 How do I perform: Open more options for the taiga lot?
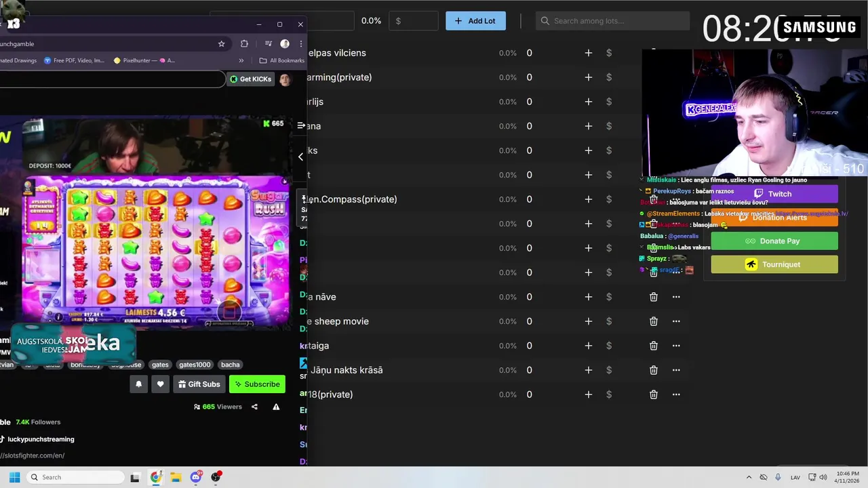click(x=676, y=346)
